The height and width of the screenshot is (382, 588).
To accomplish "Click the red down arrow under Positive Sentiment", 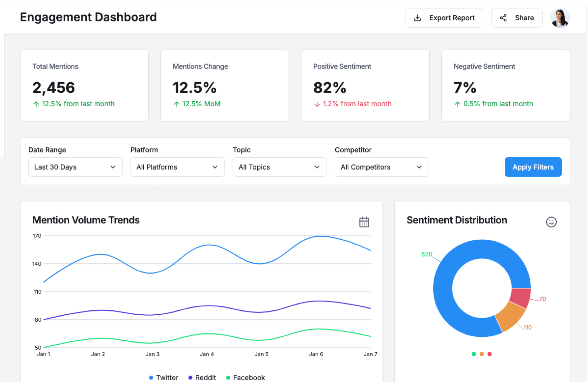I will click(x=317, y=104).
